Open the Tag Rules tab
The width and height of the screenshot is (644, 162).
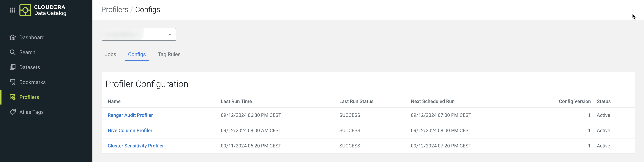pyautogui.click(x=169, y=54)
